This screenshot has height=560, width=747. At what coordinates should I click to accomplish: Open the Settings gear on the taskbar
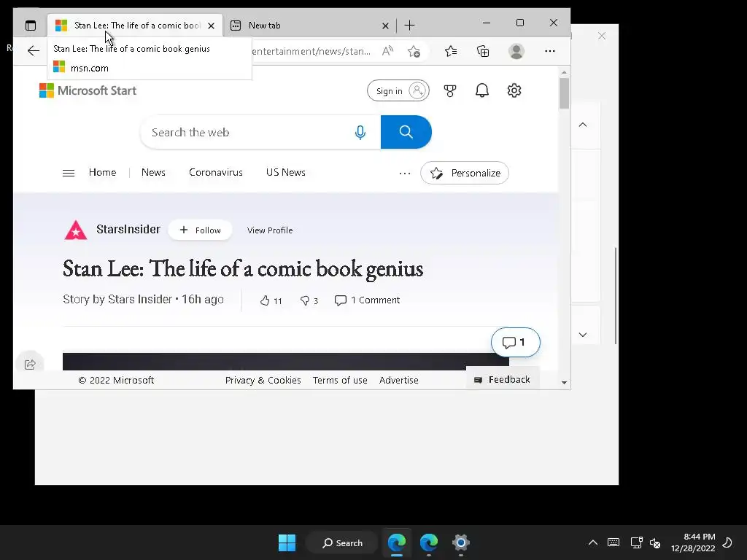(461, 542)
